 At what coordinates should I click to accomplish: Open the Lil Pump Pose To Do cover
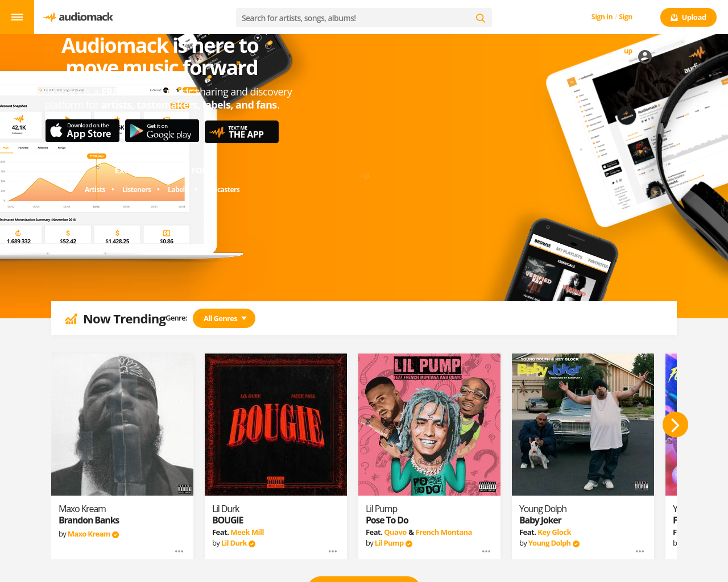tap(429, 425)
